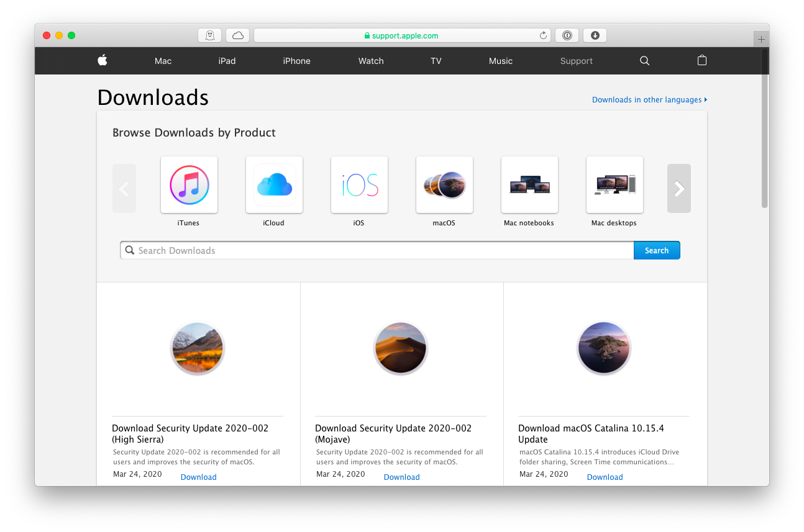Open Downloads in other languages link

pos(649,99)
